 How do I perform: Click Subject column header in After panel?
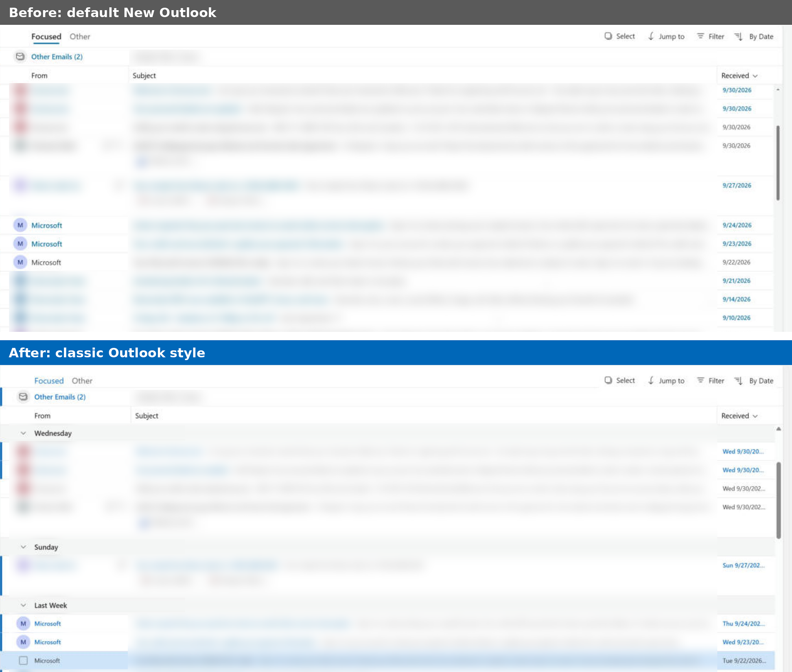pos(147,416)
